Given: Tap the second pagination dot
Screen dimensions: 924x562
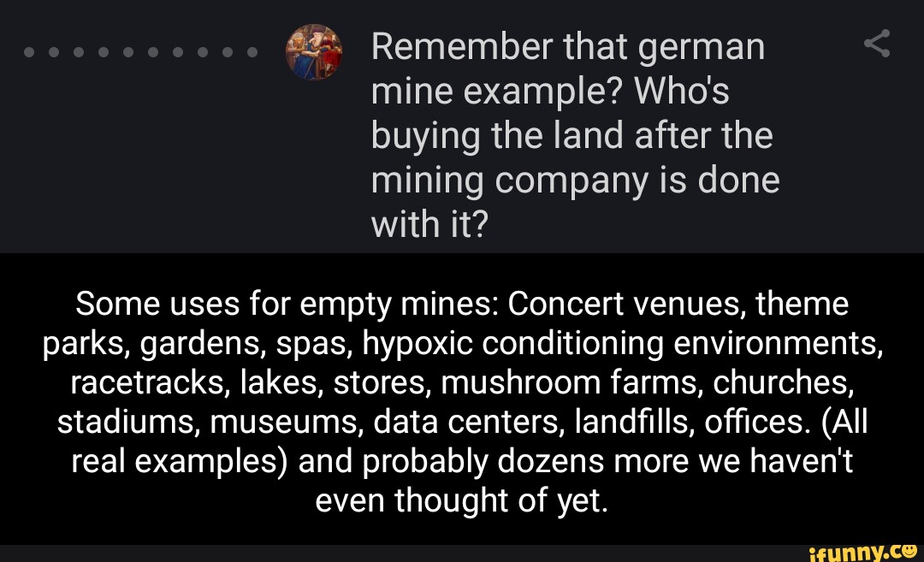Looking at the screenshot, I should (53, 51).
